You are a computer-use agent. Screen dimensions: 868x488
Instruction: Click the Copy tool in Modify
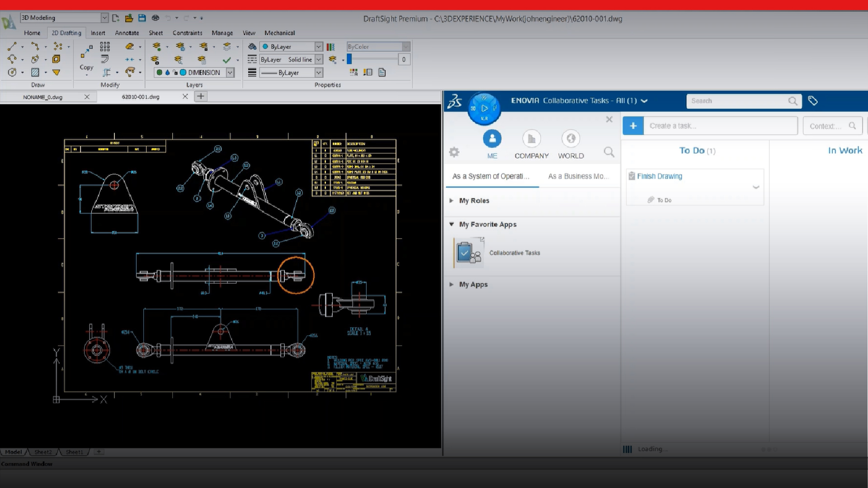pos(86,58)
